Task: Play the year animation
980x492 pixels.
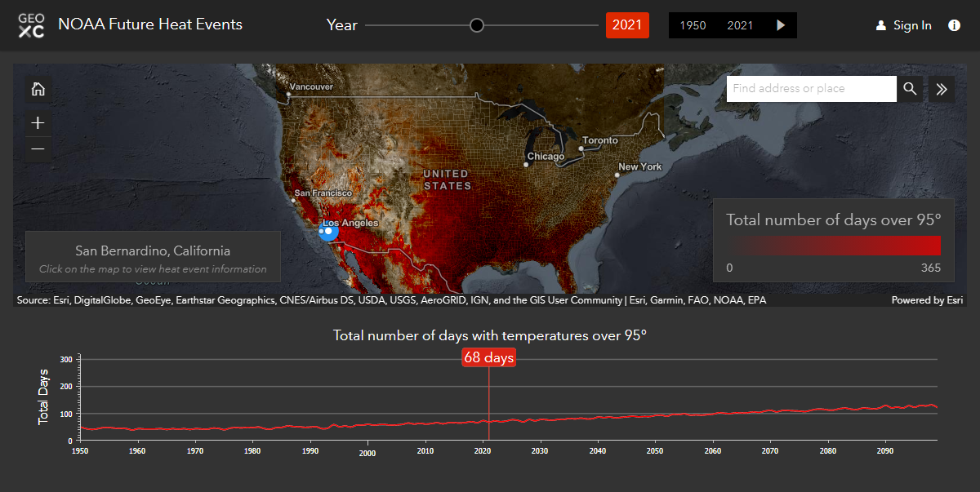Action: click(x=781, y=25)
